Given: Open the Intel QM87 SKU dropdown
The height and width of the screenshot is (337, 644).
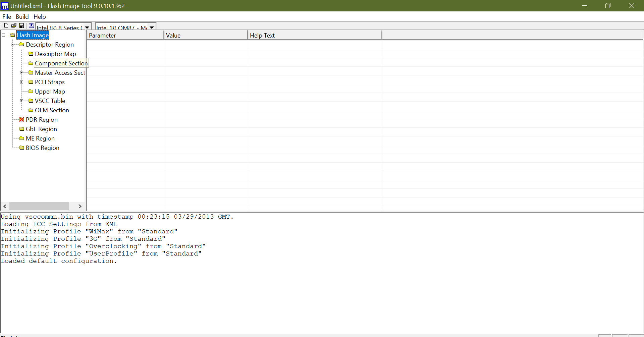Looking at the screenshot, I should (152, 27).
